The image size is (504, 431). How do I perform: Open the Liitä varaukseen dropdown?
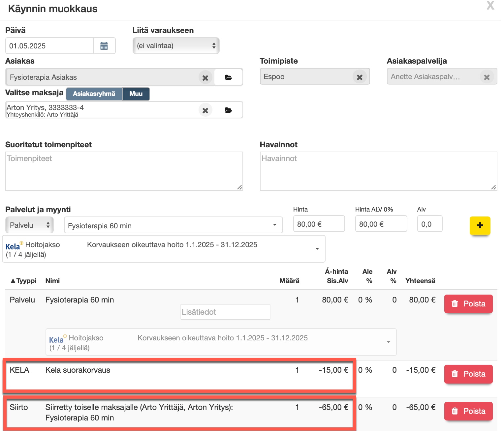[x=176, y=46]
